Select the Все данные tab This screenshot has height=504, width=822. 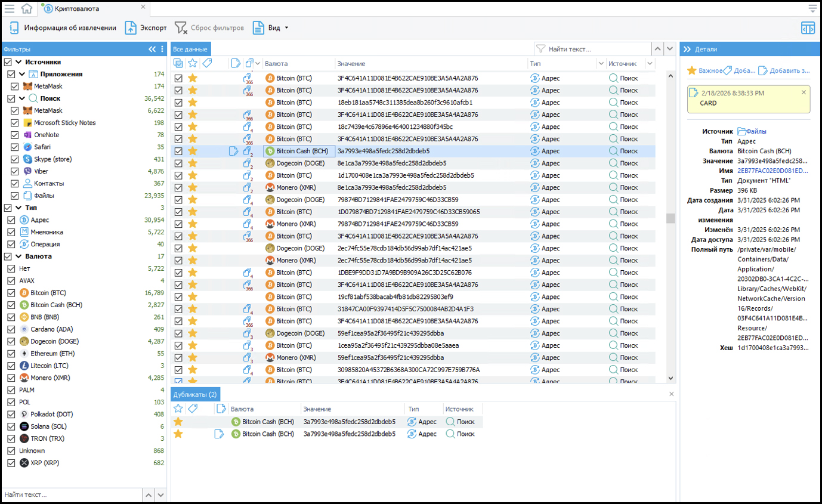(x=191, y=49)
